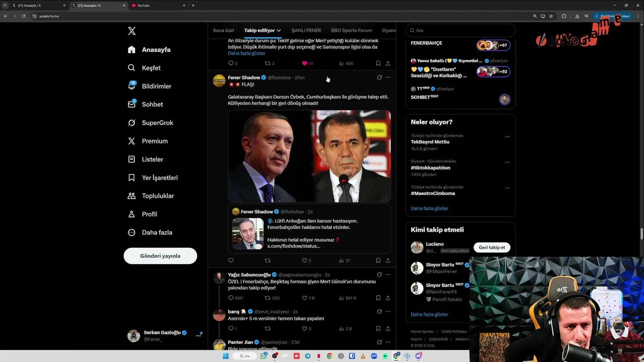Click the Ara search field on X
Image resolution: width=644 pixels, height=362 pixels.
(460, 30)
